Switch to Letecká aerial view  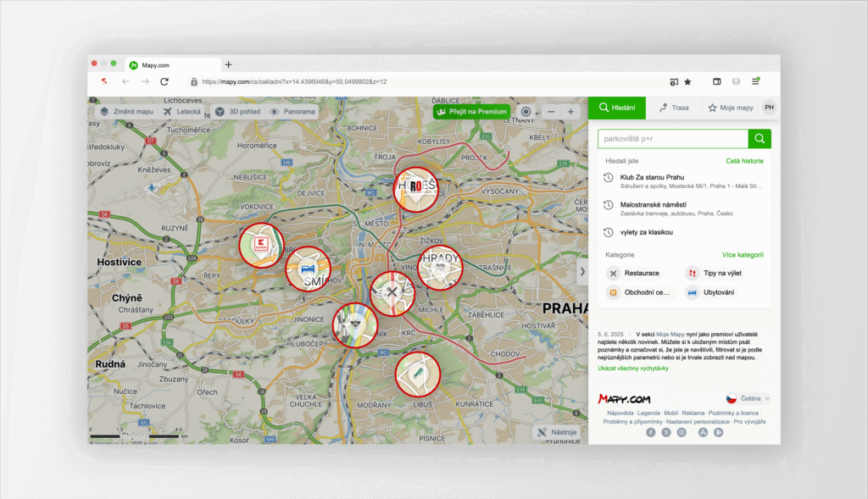tap(182, 112)
